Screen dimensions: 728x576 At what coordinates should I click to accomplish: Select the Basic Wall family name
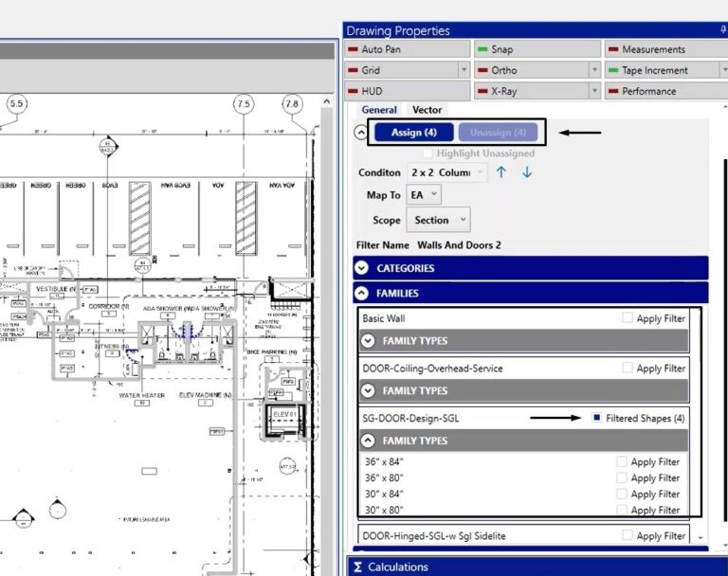[384, 318]
